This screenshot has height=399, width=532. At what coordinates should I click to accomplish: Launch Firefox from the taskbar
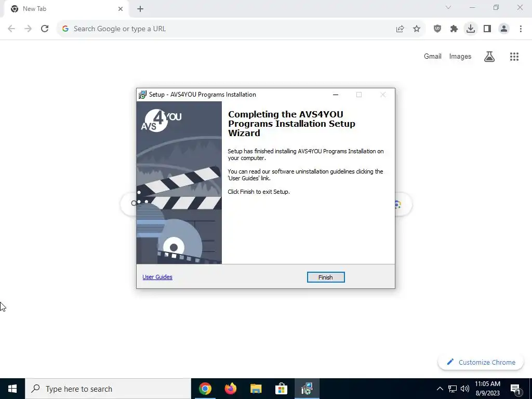pos(230,389)
